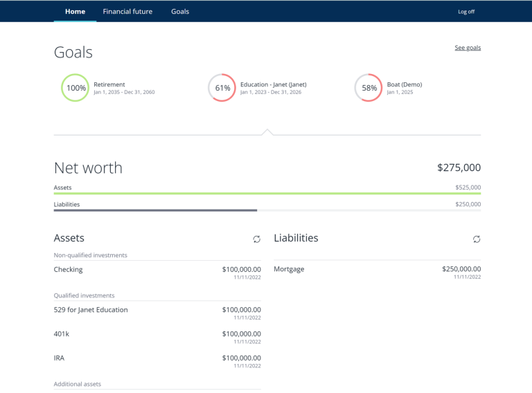Viewport: 532px width, 393px height.
Task: Click the green Assets progress bar
Action: [267, 194]
